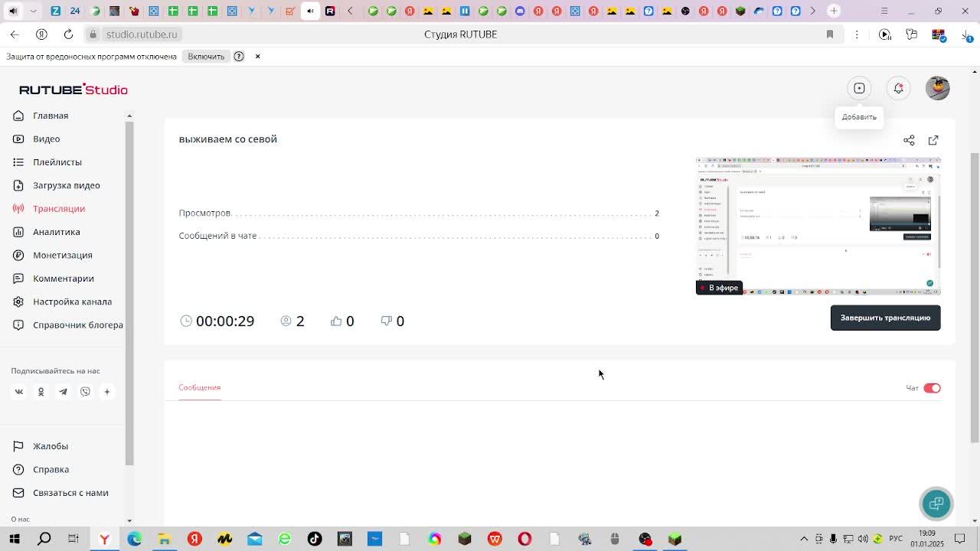Open the browser tabs dropdown arrow
This screenshot has height=551, width=980.
[34, 11]
